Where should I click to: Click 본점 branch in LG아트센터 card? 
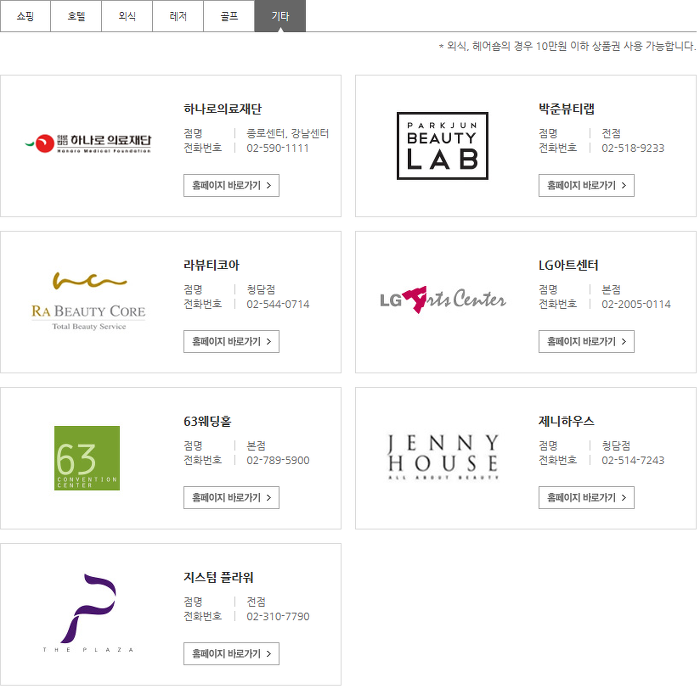[611, 290]
